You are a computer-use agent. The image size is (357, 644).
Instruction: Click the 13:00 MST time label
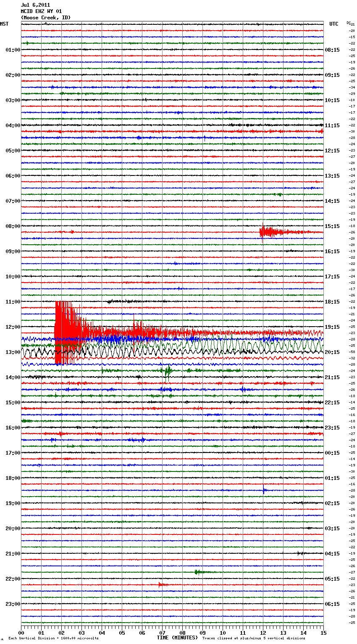point(13,352)
